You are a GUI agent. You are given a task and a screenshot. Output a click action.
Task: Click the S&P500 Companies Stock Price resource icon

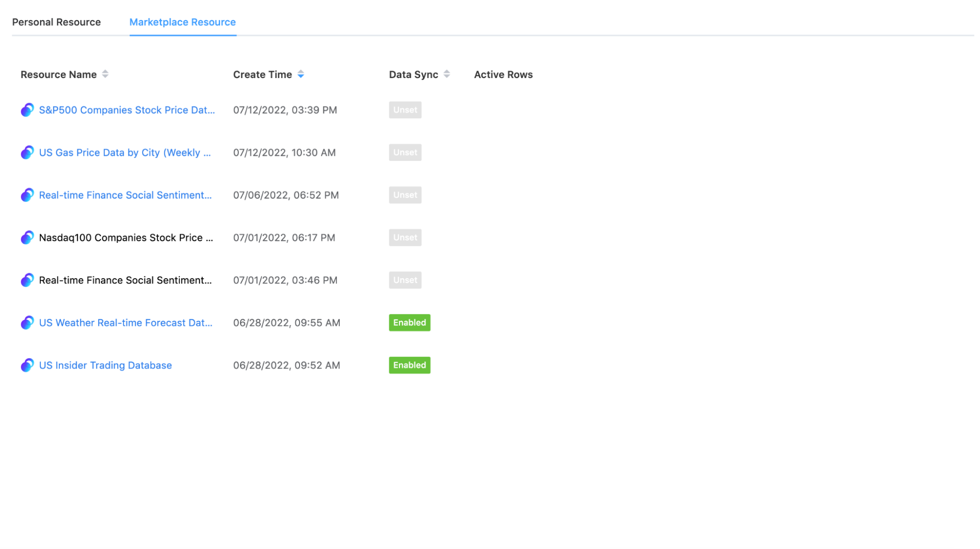point(27,110)
